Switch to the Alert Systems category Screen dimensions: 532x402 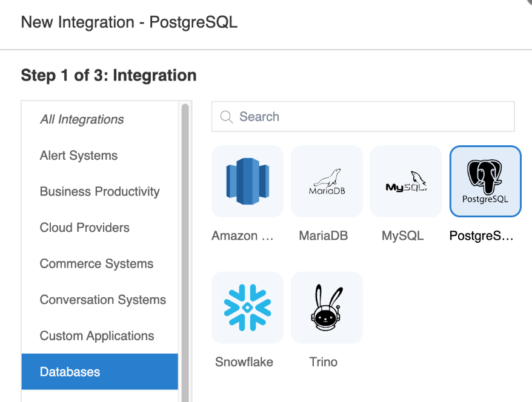pyautogui.click(x=100, y=156)
